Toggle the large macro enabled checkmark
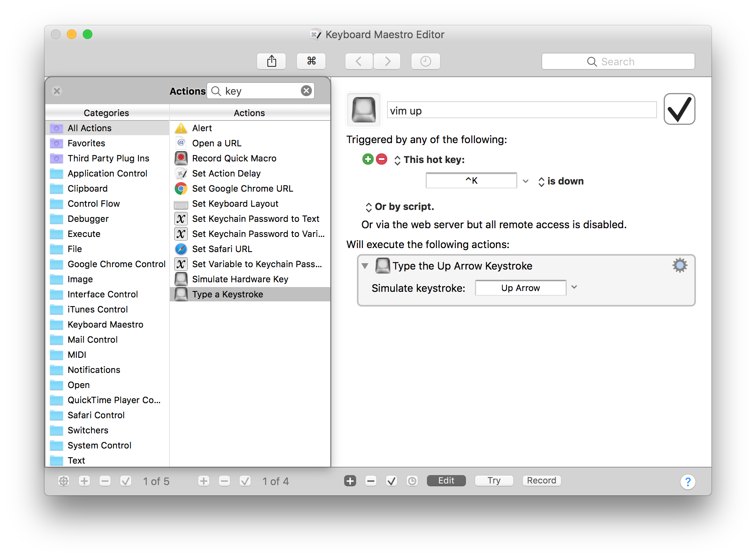The height and width of the screenshot is (559, 756). coord(679,109)
